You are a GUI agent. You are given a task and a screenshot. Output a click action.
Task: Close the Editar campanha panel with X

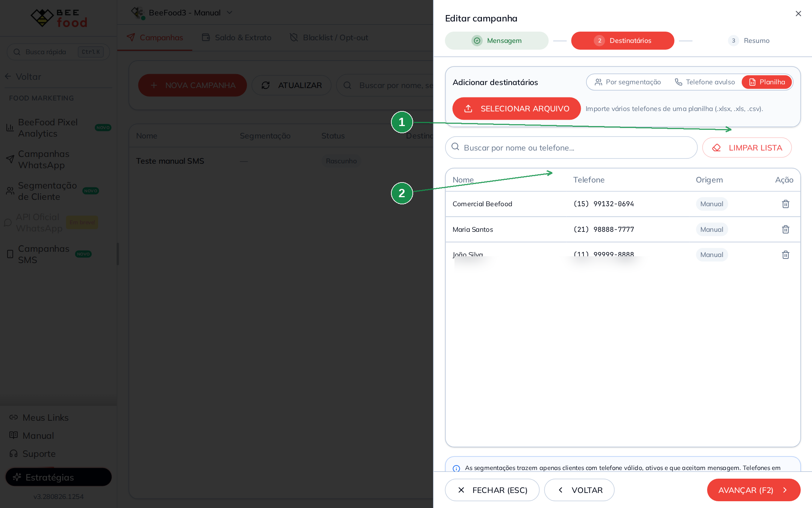[x=798, y=14]
